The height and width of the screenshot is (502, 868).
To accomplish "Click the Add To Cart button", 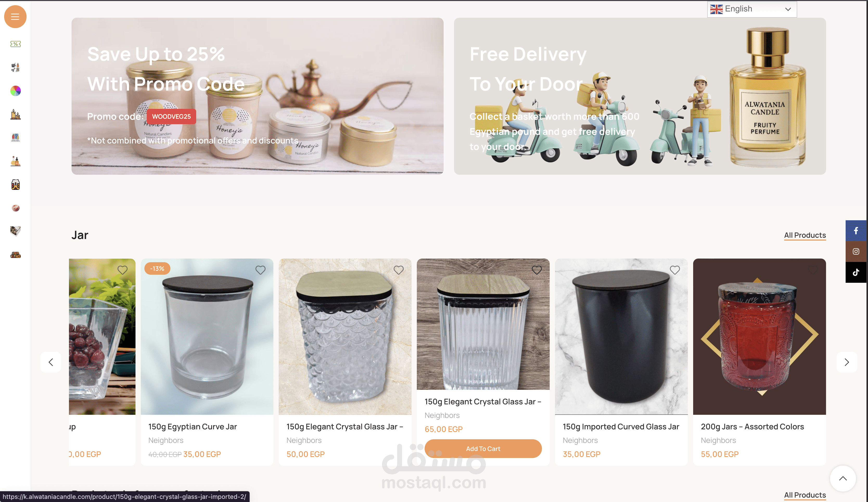I will (x=483, y=449).
